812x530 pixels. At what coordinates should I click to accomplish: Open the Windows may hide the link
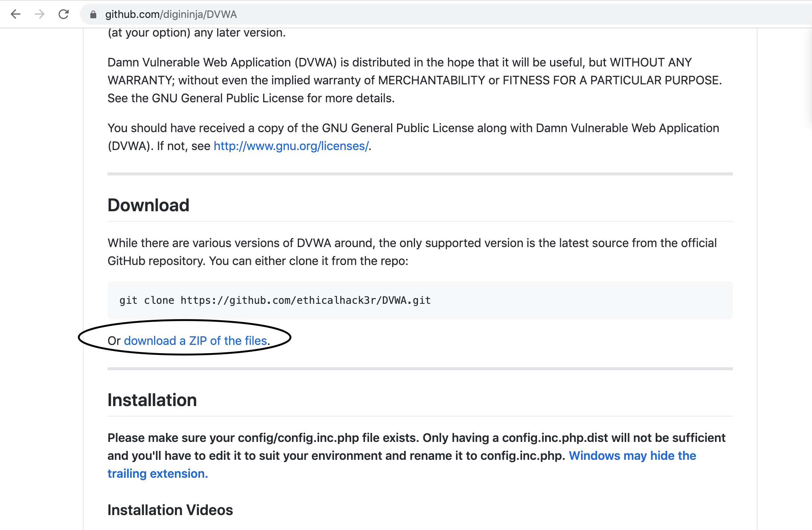(x=633, y=456)
